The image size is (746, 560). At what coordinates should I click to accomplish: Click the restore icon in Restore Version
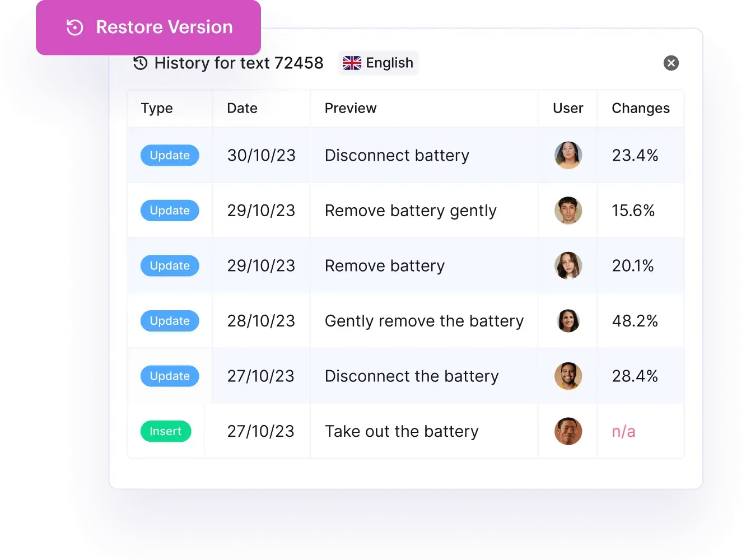74,27
